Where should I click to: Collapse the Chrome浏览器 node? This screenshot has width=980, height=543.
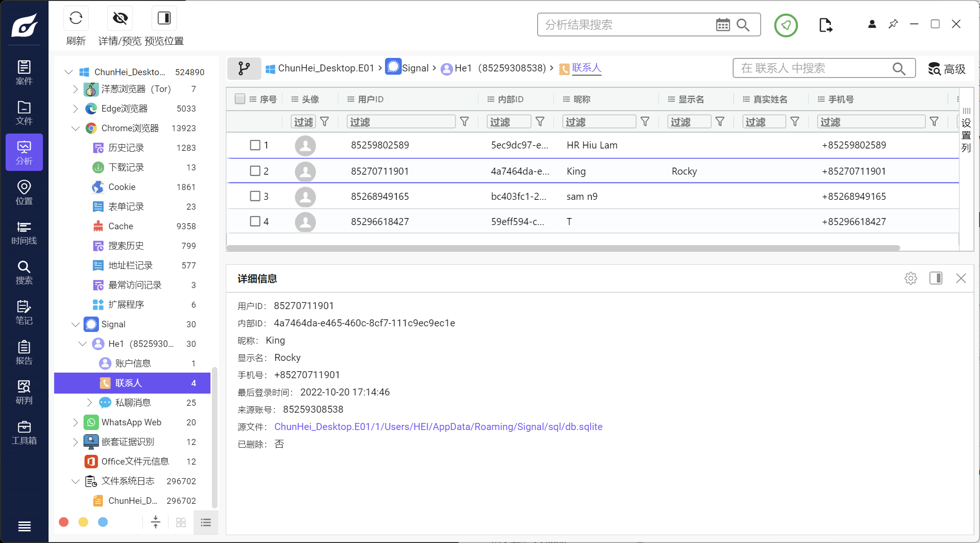[76, 128]
